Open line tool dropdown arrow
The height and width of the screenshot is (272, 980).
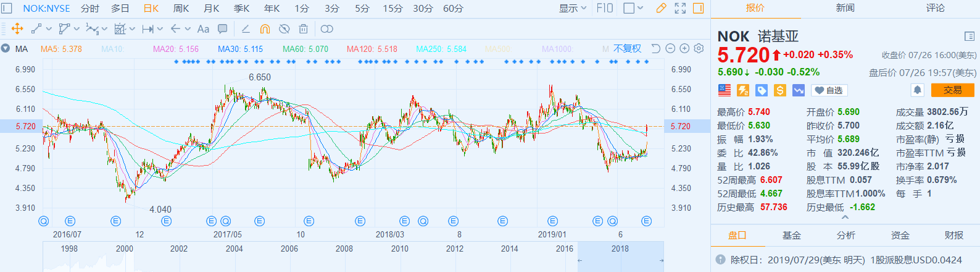[x=49, y=29]
